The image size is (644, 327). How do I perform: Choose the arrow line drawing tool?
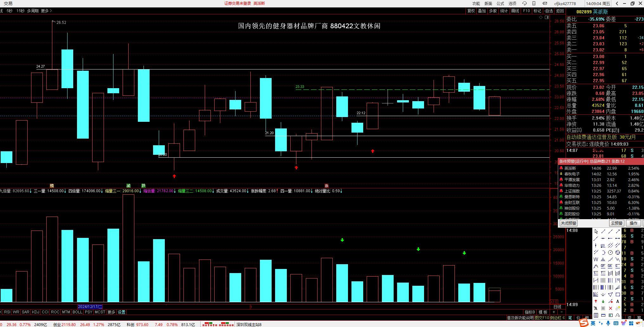click(618, 231)
